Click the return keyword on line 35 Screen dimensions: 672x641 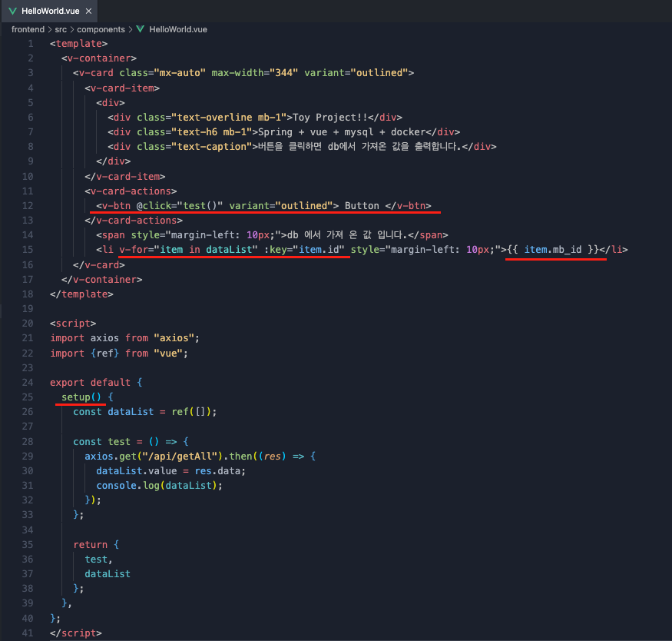point(90,544)
